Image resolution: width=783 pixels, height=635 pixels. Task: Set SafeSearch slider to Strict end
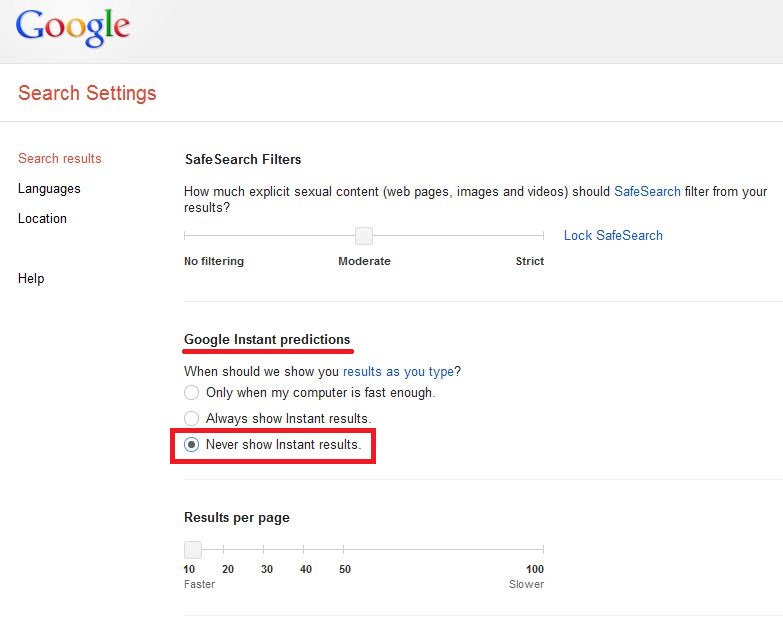pyautogui.click(x=543, y=235)
